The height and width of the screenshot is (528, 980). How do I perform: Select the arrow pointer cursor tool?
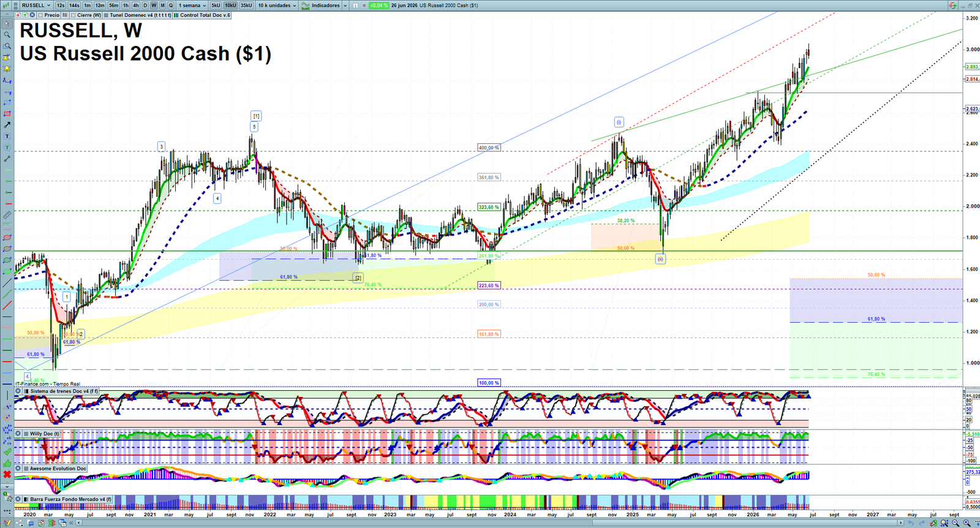pyautogui.click(x=7, y=23)
